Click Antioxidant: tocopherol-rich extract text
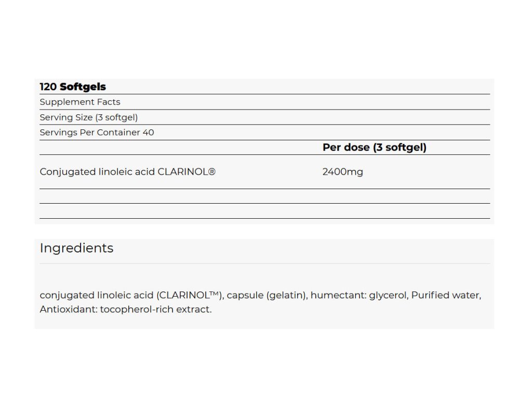The width and height of the screenshot is (532, 399). (126, 310)
